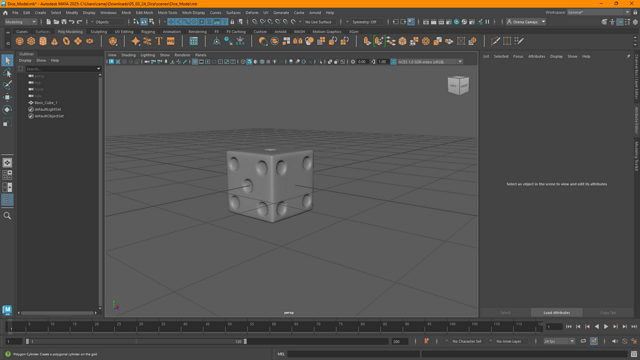Click the Play forwards button
The height and width of the screenshot is (360, 640).
(606, 327)
